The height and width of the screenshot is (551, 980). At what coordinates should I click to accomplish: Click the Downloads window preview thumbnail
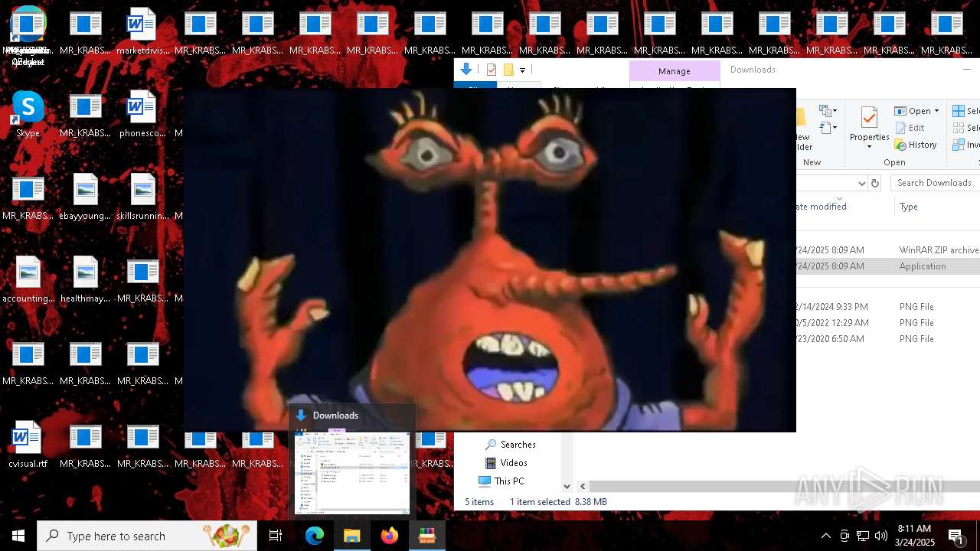click(x=352, y=472)
